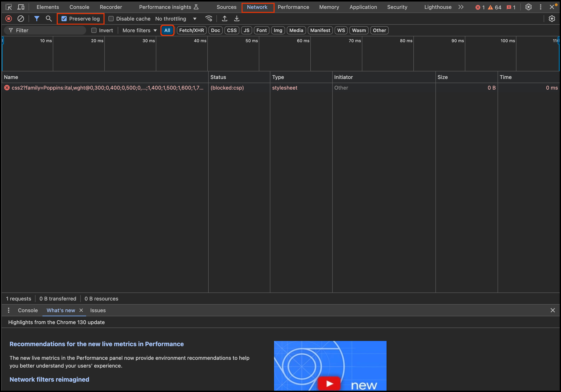Image resolution: width=561 pixels, height=392 pixels.
Task: Click the Import HAR upload icon
Action: (224, 19)
